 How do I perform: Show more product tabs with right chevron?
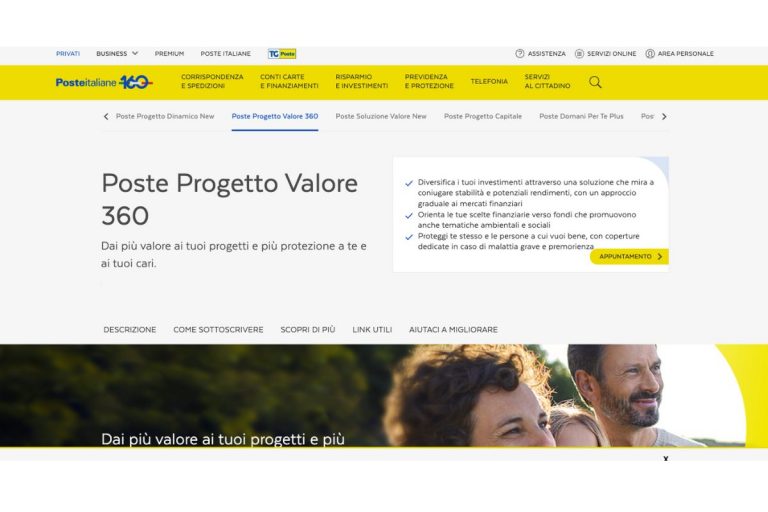coord(664,116)
